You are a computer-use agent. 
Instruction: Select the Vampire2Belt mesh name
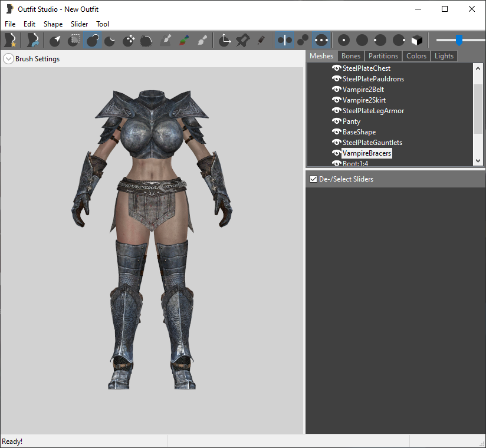pyautogui.click(x=363, y=90)
